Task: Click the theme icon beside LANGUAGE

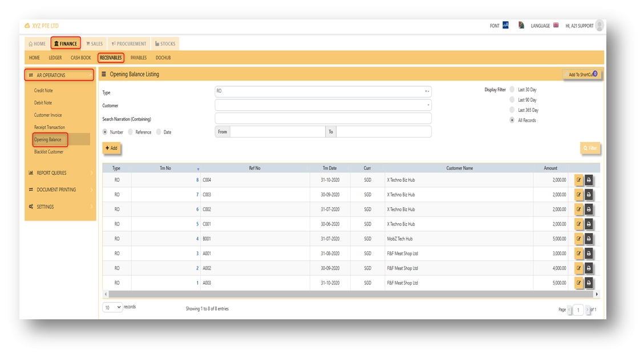Action: pos(521,25)
